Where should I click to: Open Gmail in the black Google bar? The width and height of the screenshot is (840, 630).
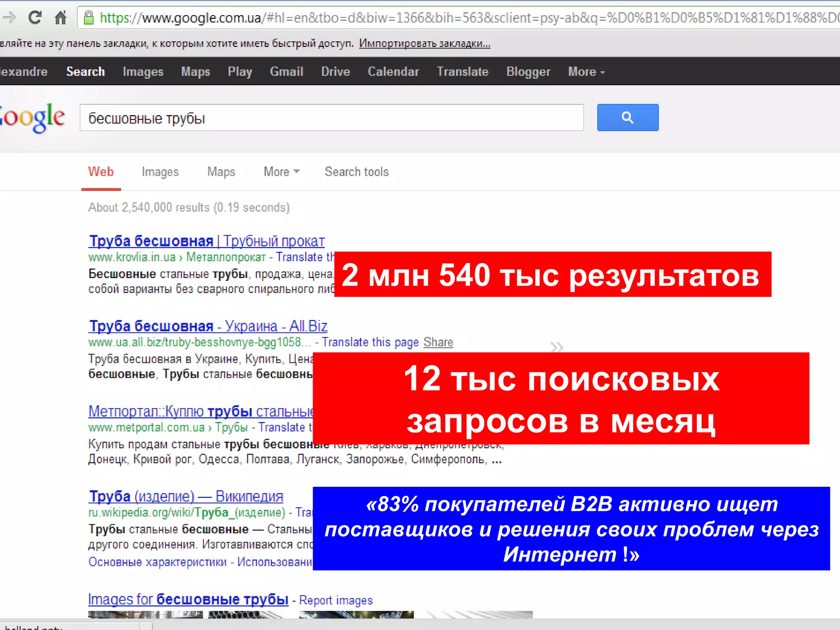pos(286,71)
